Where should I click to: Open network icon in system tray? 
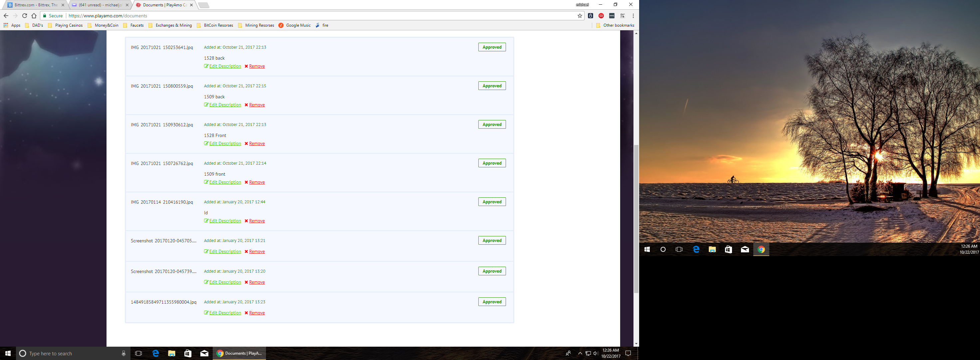588,354
